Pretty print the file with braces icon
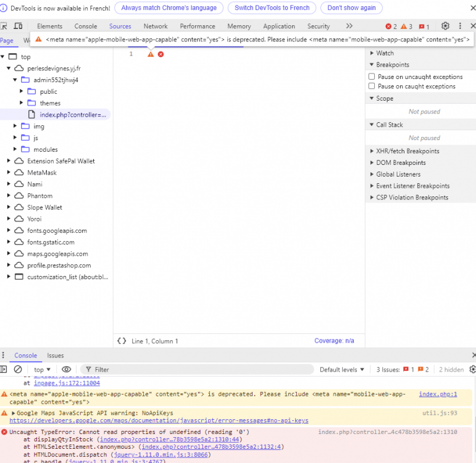476x463 pixels. 122,341
